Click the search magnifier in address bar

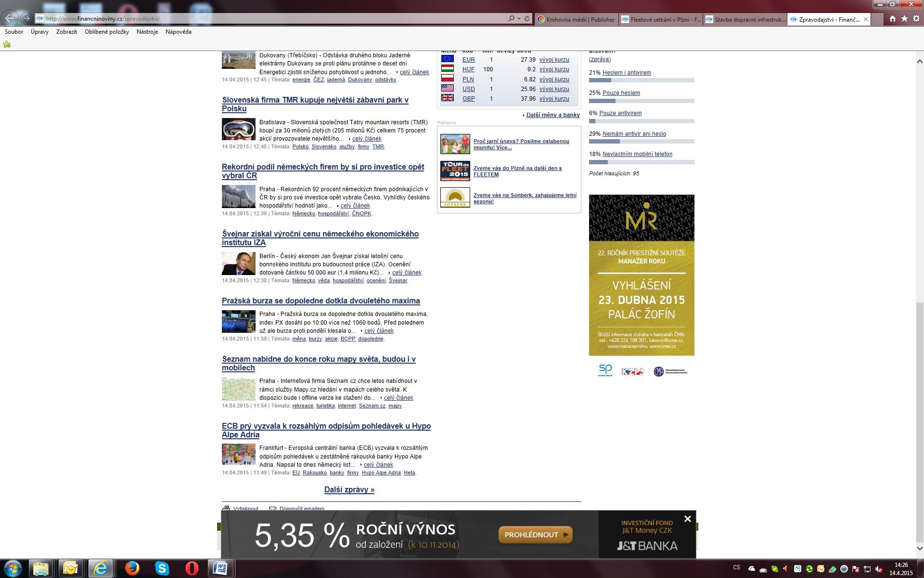[x=511, y=19]
